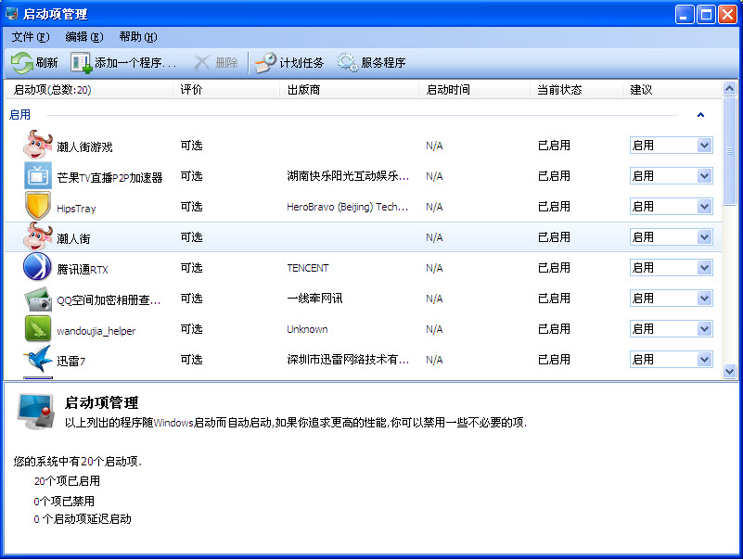Open scheduled tasks calendar icon
Image resolution: width=743 pixels, height=560 pixels.
[266, 62]
